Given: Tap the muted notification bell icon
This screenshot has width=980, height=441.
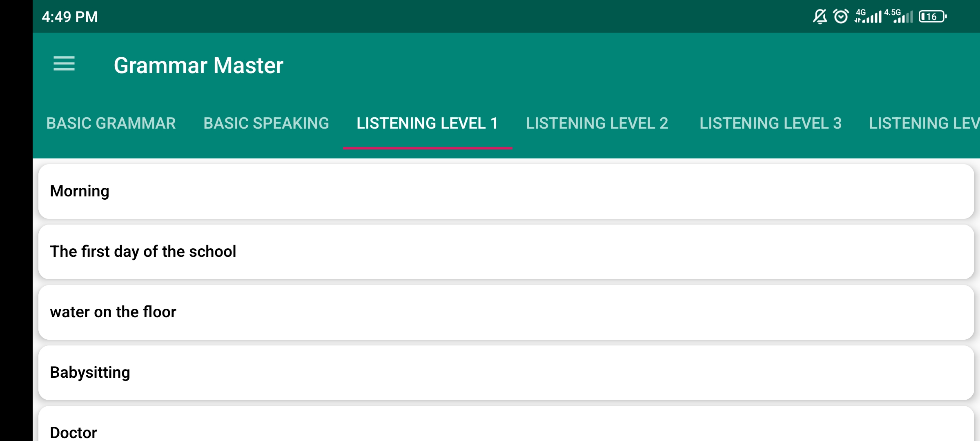Looking at the screenshot, I should (820, 17).
